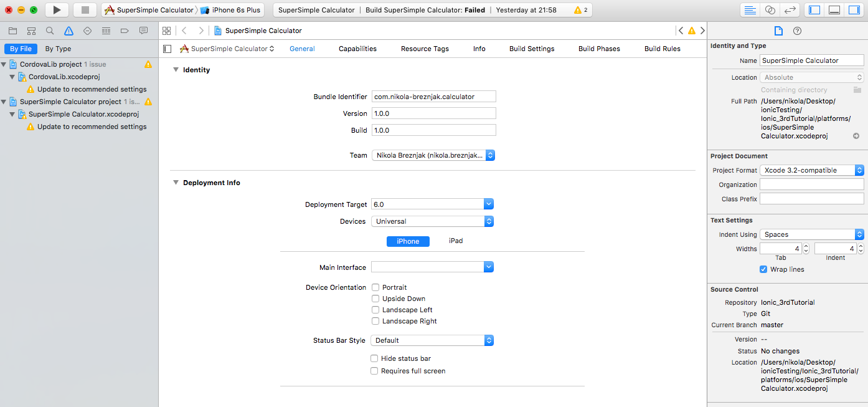Open the Status Bar Style dropdown
The height and width of the screenshot is (407, 868).
[x=432, y=340]
